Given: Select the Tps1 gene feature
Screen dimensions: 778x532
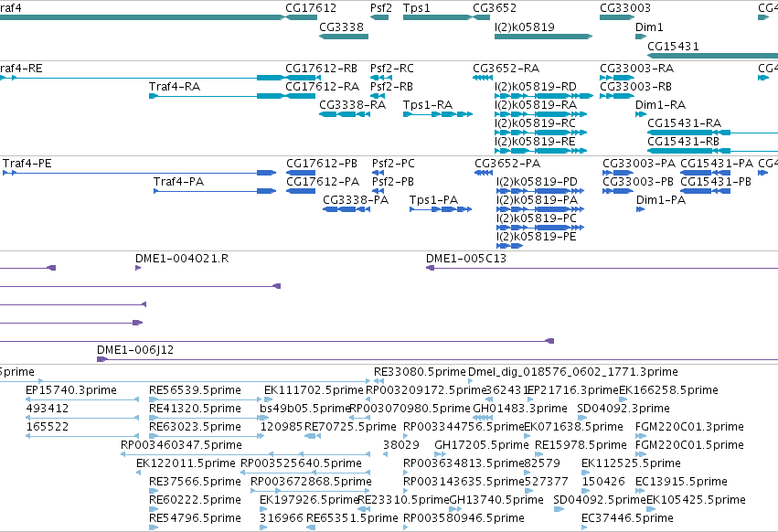Looking at the screenshot, I should coord(437,17).
